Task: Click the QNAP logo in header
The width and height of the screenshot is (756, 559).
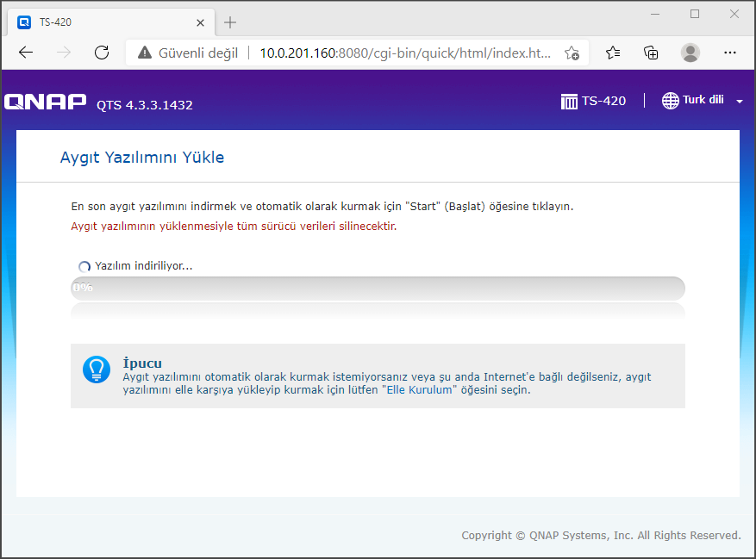Action: [x=45, y=102]
